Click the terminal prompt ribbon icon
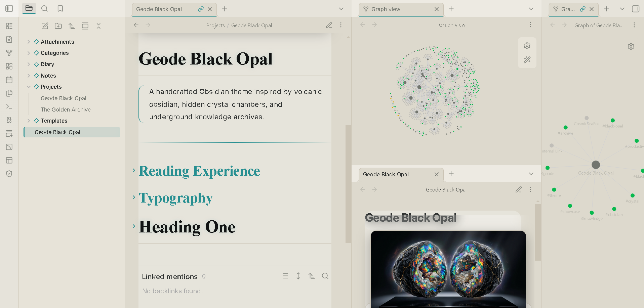The image size is (644, 308). coord(9,106)
